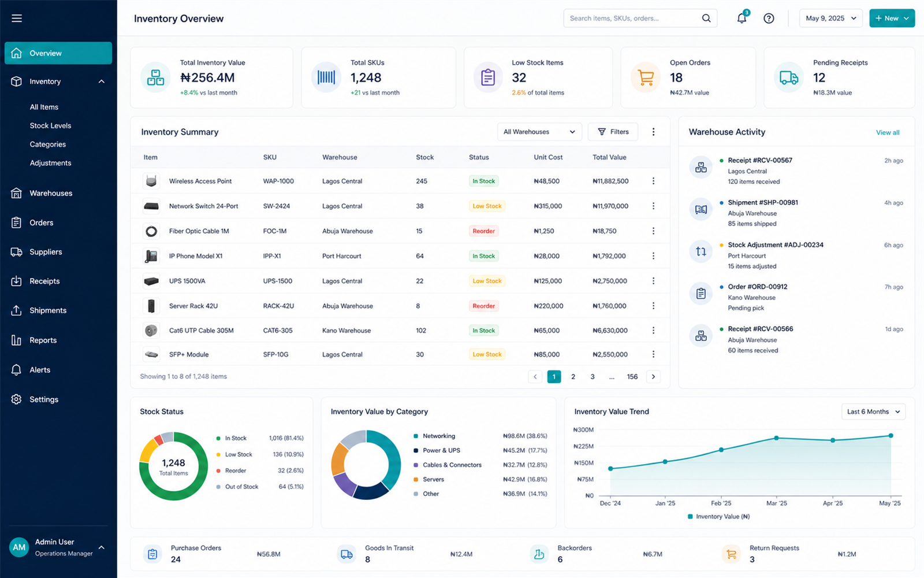Screen dimensions: 924x578
Task: Click the Wireless Access Point thumbnail
Action: click(x=151, y=181)
